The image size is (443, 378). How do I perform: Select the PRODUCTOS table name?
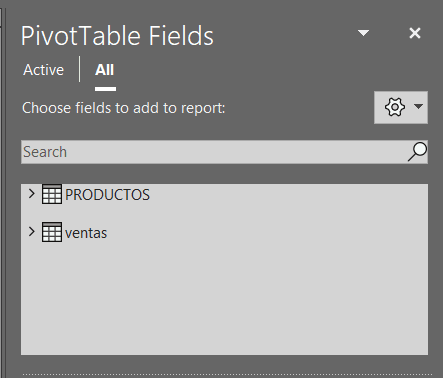point(107,195)
